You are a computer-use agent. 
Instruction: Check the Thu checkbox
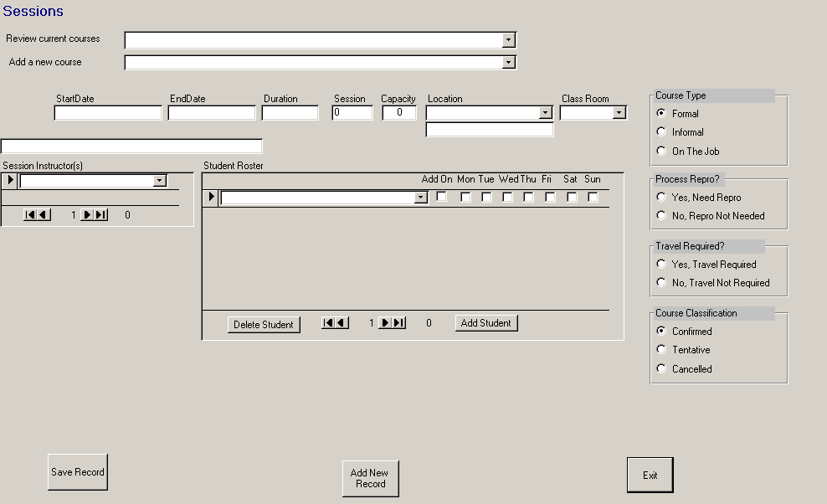[528, 197]
